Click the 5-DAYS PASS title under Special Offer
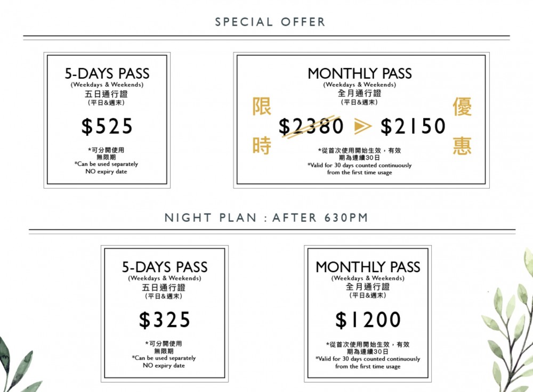The height and width of the screenshot is (392, 533). [107, 73]
